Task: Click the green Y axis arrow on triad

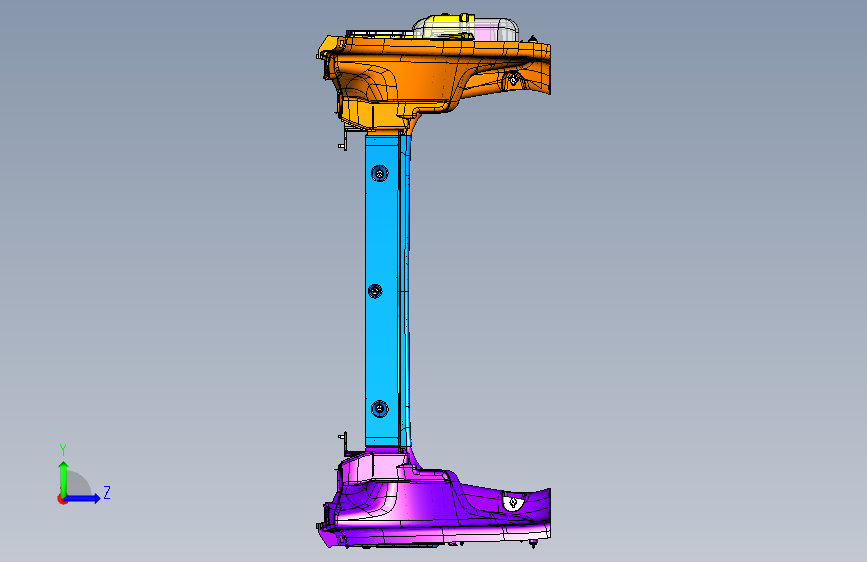Action: pos(63,478)
